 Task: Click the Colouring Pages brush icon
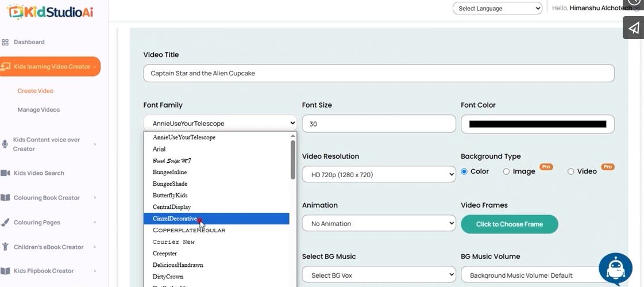point(5,223)
